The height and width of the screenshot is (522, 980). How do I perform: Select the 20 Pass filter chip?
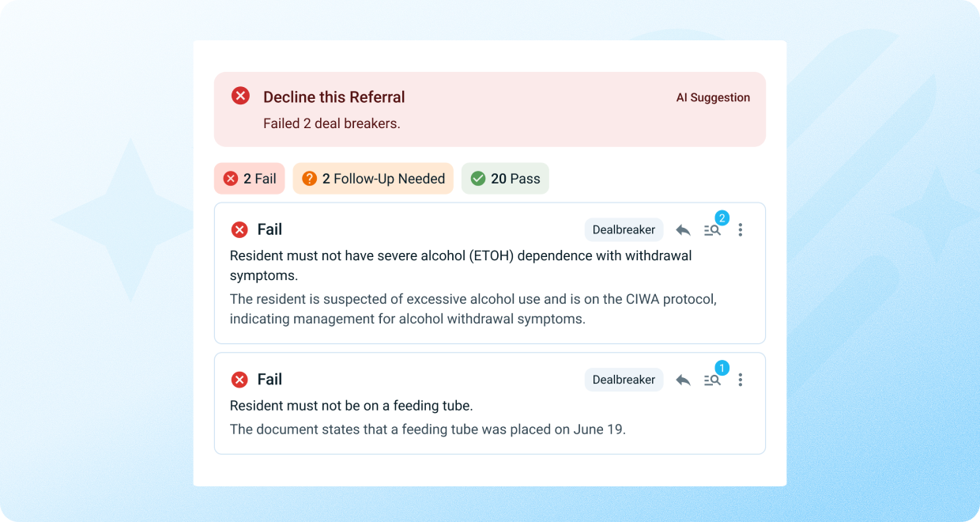pos(505,179)
